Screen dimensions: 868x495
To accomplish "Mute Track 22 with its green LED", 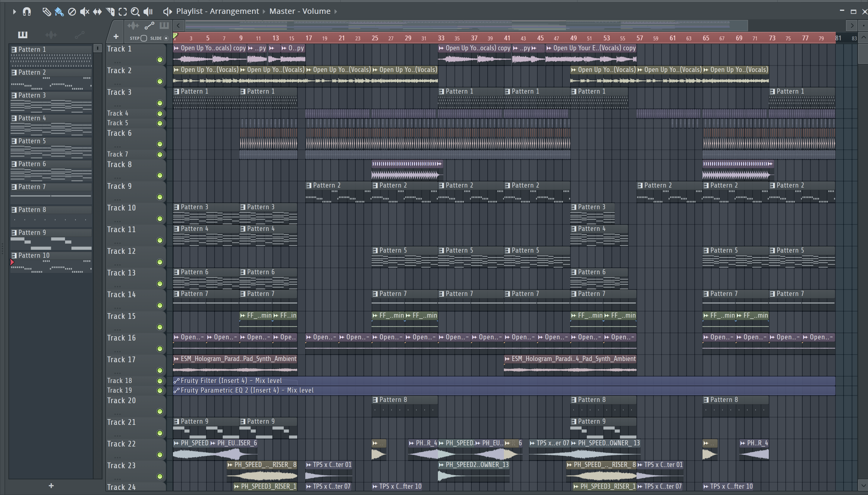I will click(x=159, y=455).
